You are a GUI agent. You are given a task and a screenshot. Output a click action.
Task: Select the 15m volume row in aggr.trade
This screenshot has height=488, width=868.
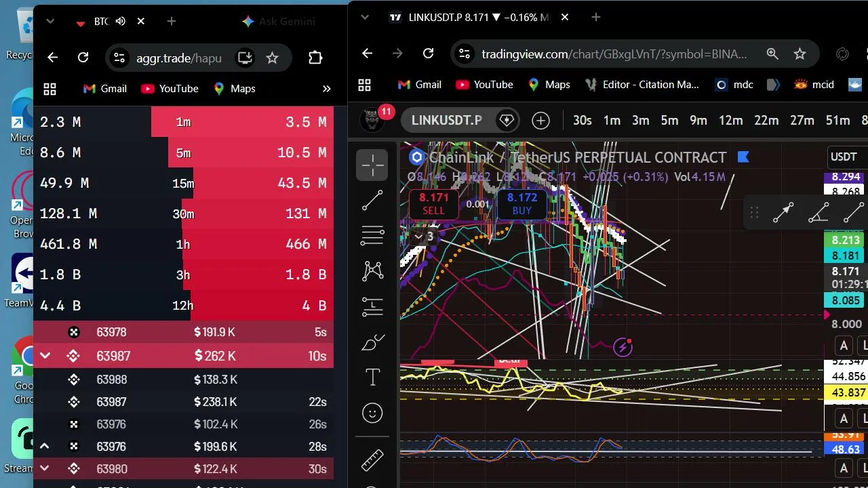183,183
